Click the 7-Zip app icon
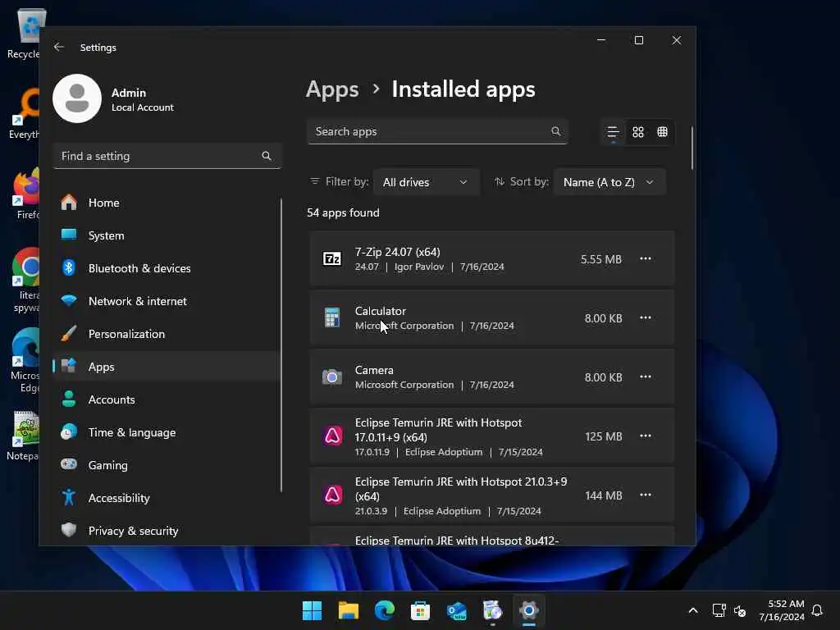The width and height of the screenshot is (840, 630). pyautogui.click(x=332, y=258)
